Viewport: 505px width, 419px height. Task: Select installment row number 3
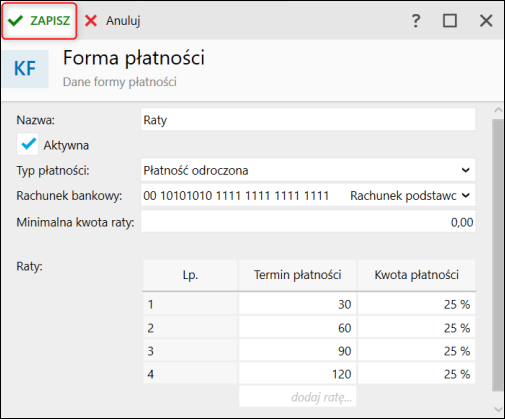coord(190,351)
